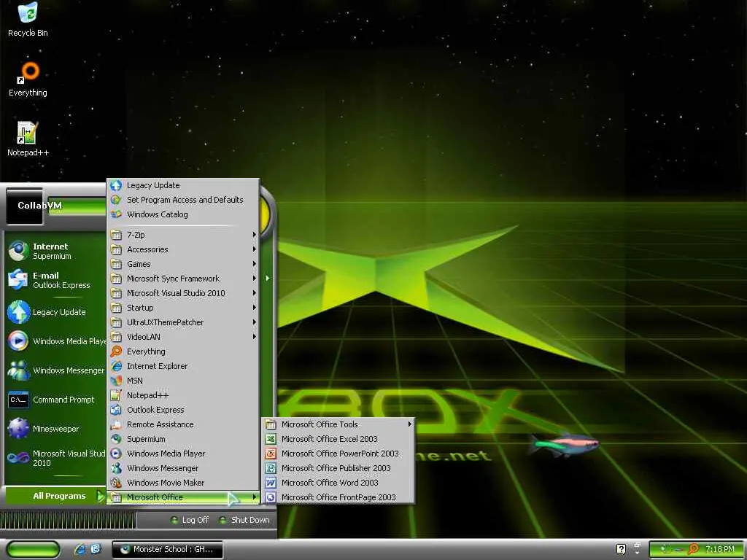The width and height of the screenshot is (747, 560).
Task: Launch Microsoft Office PowerPoint 2003
Action: 338,454
